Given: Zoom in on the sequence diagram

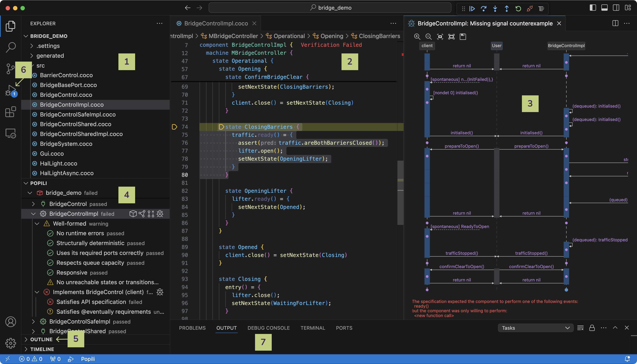Looking at the screenshot, I should tap(417, 37).
